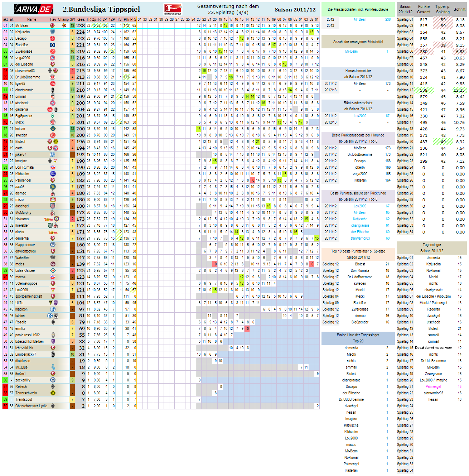The width and height of the screenshot is (469, 476).
Task: Click the eagle crest in WahnSee's row
Action: [53, 258]
